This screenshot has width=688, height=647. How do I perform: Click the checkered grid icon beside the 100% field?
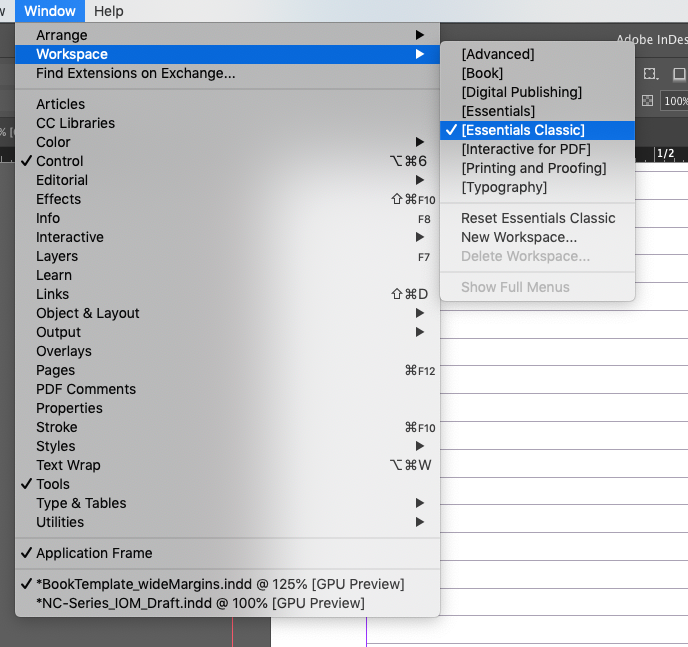[x=647, y=101]
